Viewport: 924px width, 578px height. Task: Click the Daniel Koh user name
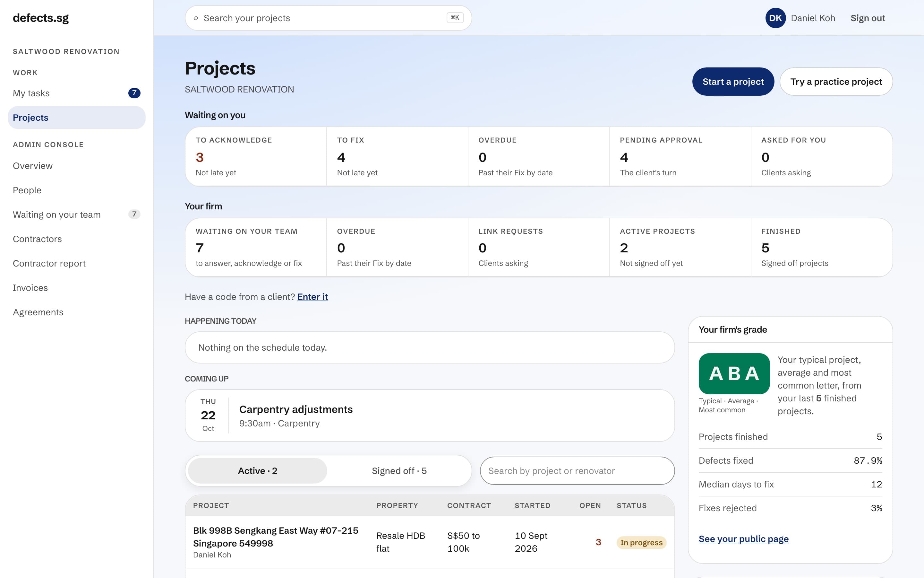click(813, 18)
